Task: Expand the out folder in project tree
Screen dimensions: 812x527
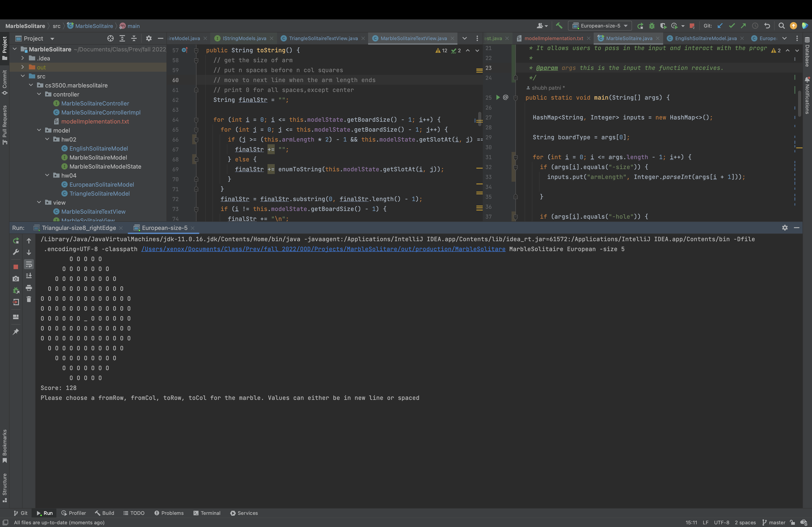Action: pyautogui.click(x=23, y=67)
